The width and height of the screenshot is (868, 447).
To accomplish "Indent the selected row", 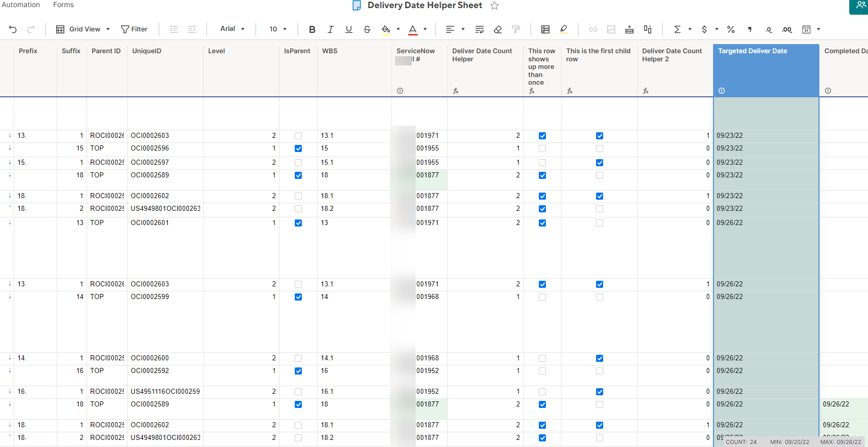I will pyautogui.click(x=192, y=29).
